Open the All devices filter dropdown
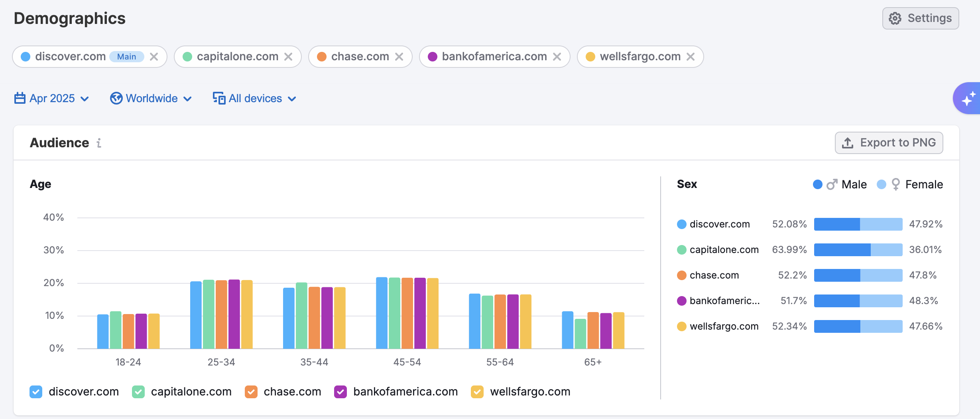 (x=255, y=98)
